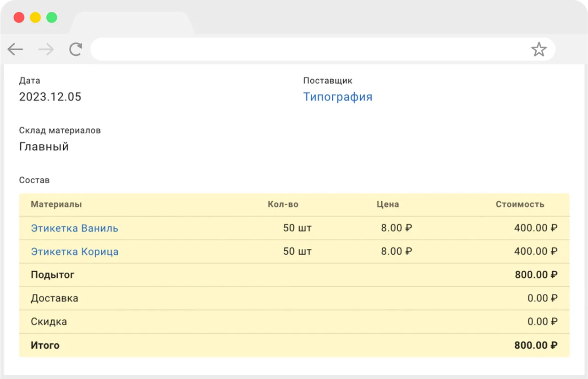588x379 pixels.
Task: Open the Этикетка Ваниль material link
Action: [x=75, y=228]
